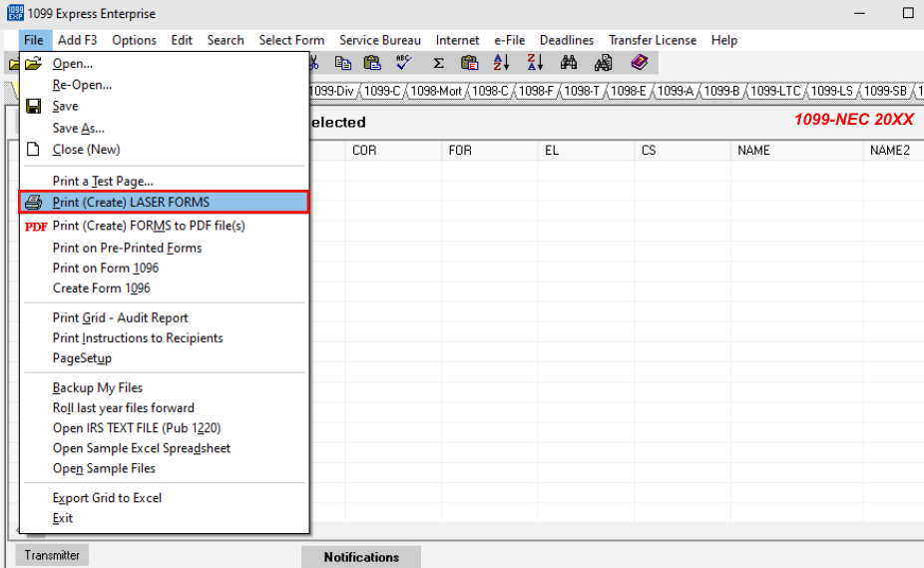The height and width of the screenshot is (568, 924).
Task: Click the paste-from-Excel clipboard icon
Action: (x=470, y=63)
